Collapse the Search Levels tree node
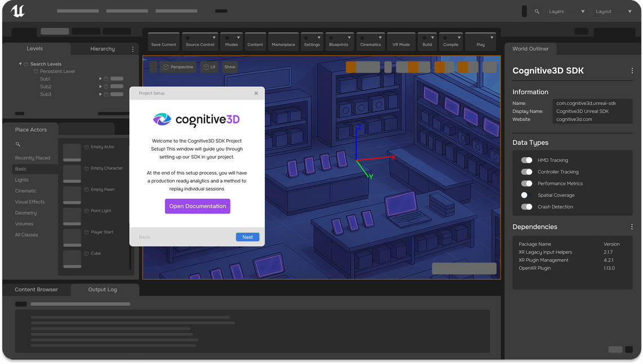 tap(21, 64)
